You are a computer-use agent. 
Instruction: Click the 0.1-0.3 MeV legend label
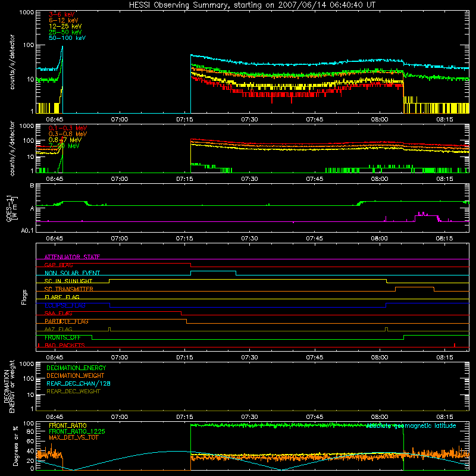[68, 128]
